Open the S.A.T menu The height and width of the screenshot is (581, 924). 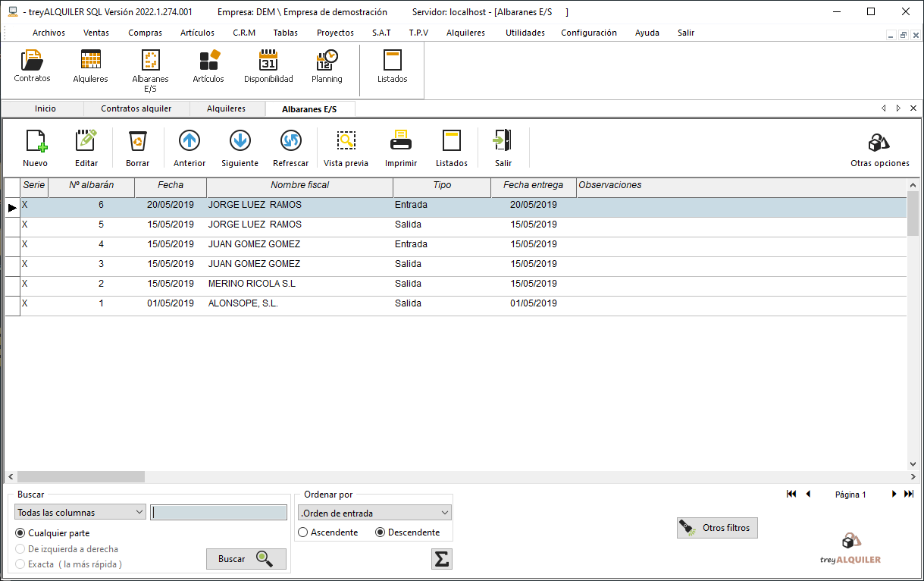(381, 33)
